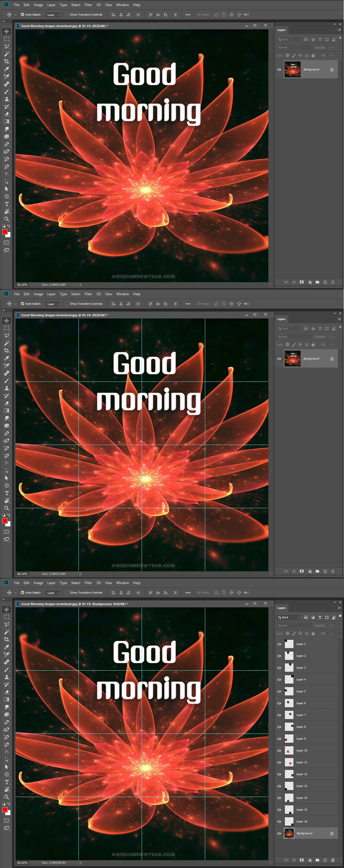344x868 pixels.
Task: Click the Background layer thumbnail in the bottom window
Action: (289, 833)
